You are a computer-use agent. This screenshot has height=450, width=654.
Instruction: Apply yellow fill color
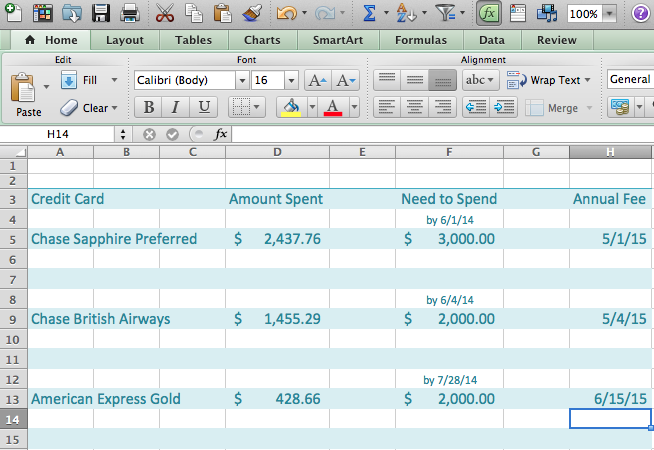tap(292, 108)
